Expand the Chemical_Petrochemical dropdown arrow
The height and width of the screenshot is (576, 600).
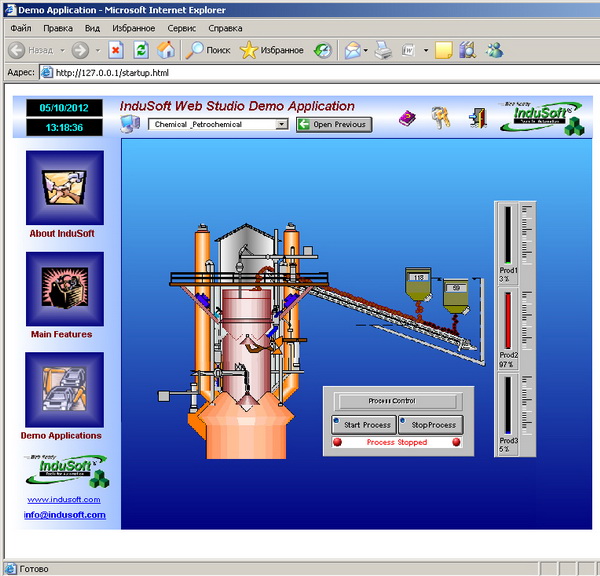pyautogui.click(x=282, y=124)
